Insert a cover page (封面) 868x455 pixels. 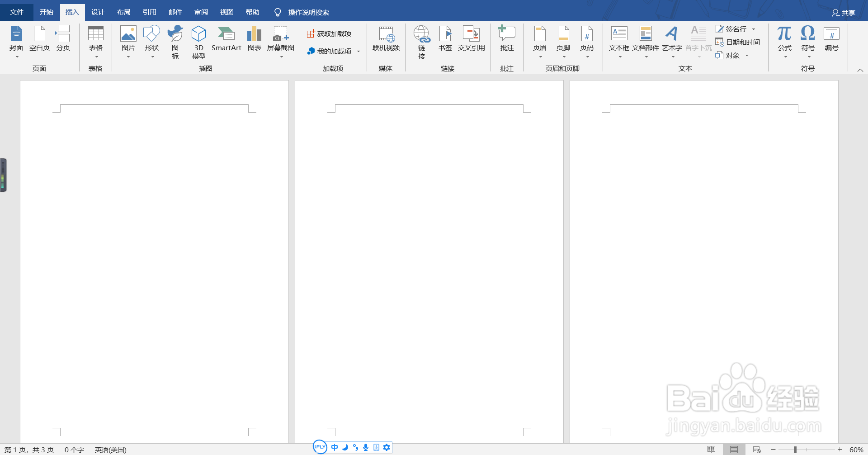point(16,42)
